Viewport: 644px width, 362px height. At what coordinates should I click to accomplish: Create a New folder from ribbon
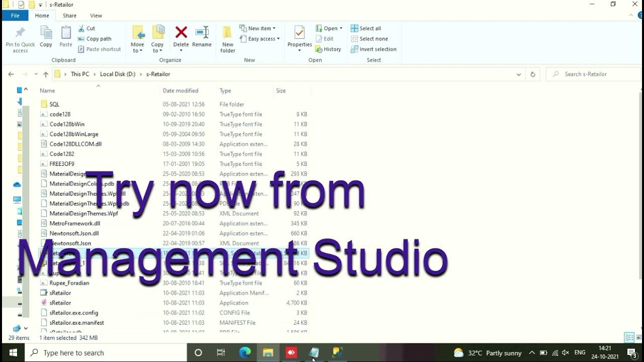coord(227,39)
